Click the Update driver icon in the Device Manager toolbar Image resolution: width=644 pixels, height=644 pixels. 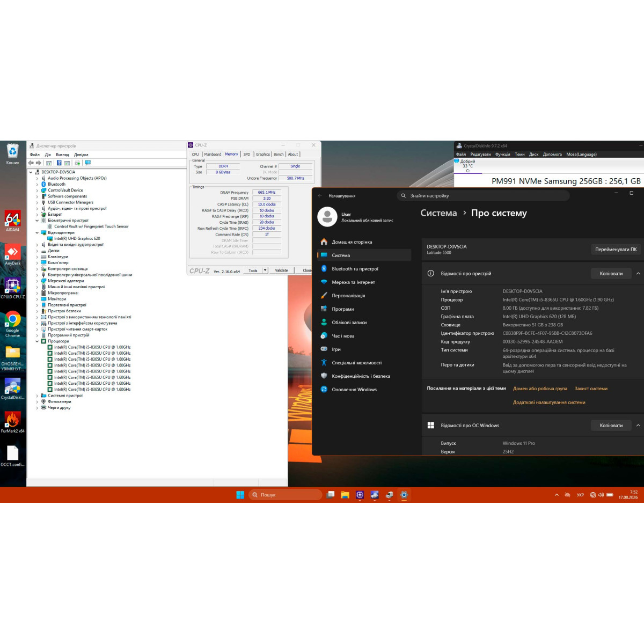point(77,163)
